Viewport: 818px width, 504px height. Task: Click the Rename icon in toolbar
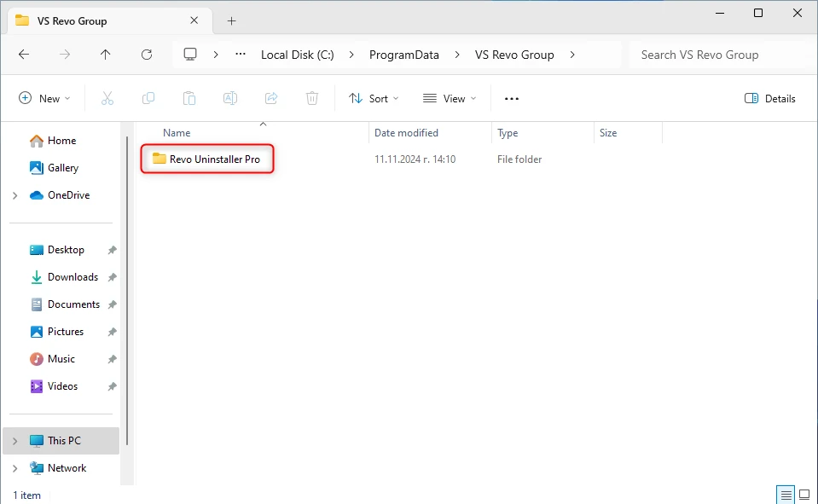(x=230, y=98)
